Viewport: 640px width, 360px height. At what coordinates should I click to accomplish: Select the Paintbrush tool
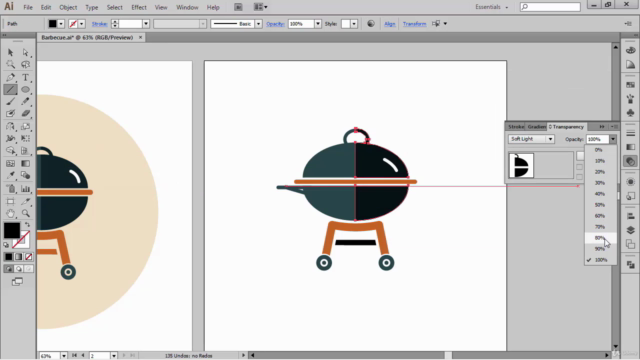point(11,101)
